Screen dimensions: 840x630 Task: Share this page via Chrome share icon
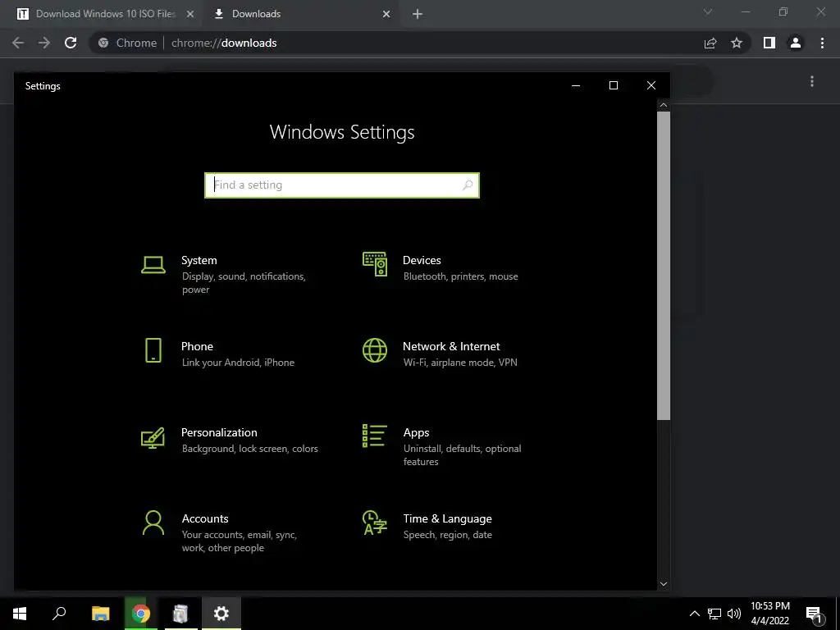[x=710, y=43]
